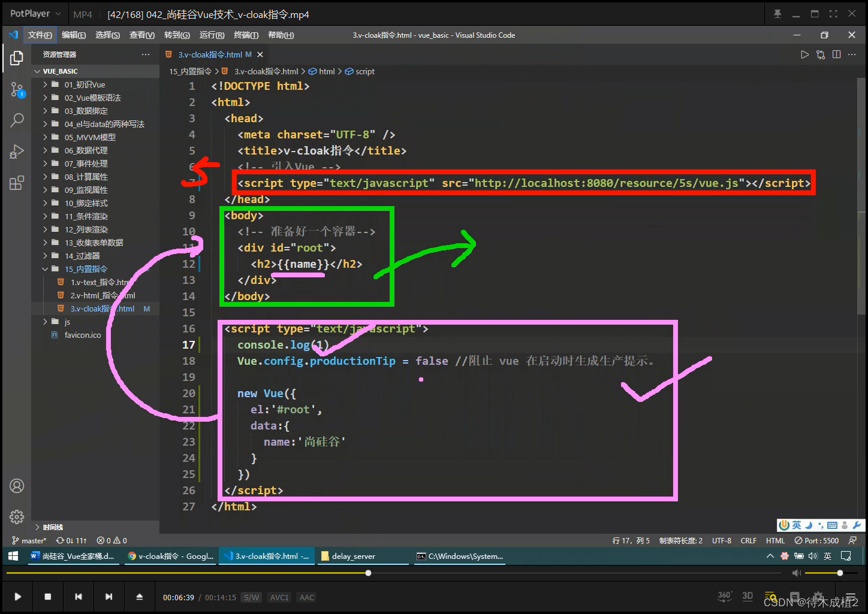Split the editor to the right
Image resolution: width=868 pixels, height=614 pixels.
(x=837, y=55)
